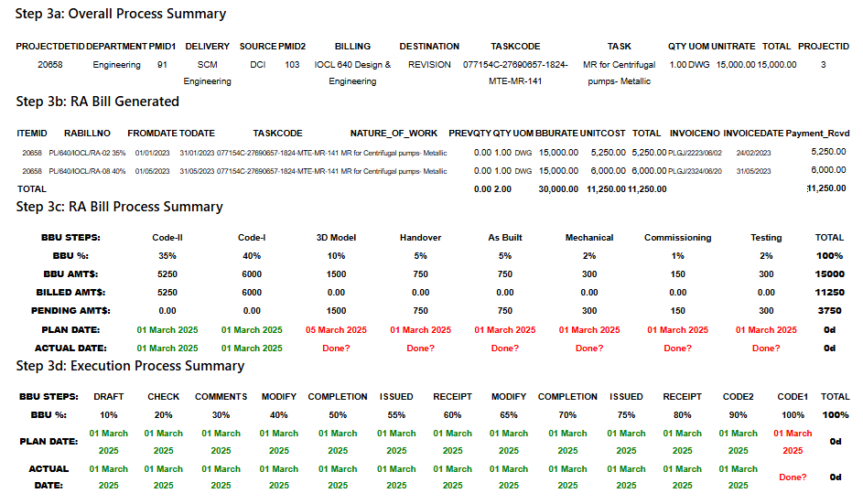Click invoice number PLGJ/2223/06/02
The height and width of the screenshot is (504, 863).
click(696, 153)
